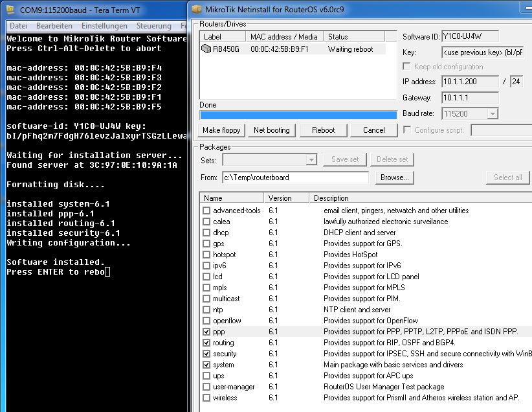Screen dimensions: 532x412
Task: Click the Netinstall window title icon
Action: 197,9
